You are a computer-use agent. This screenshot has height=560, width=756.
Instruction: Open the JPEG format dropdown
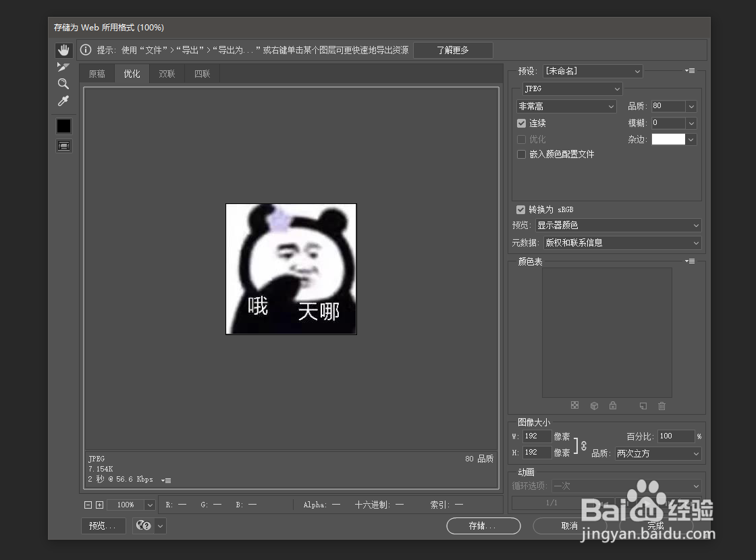click(572, 88)
